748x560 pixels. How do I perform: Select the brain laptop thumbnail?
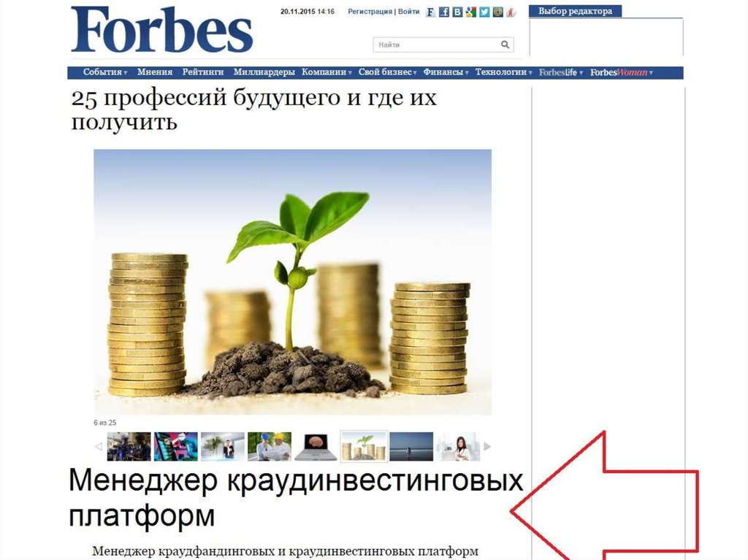[316, 447]
